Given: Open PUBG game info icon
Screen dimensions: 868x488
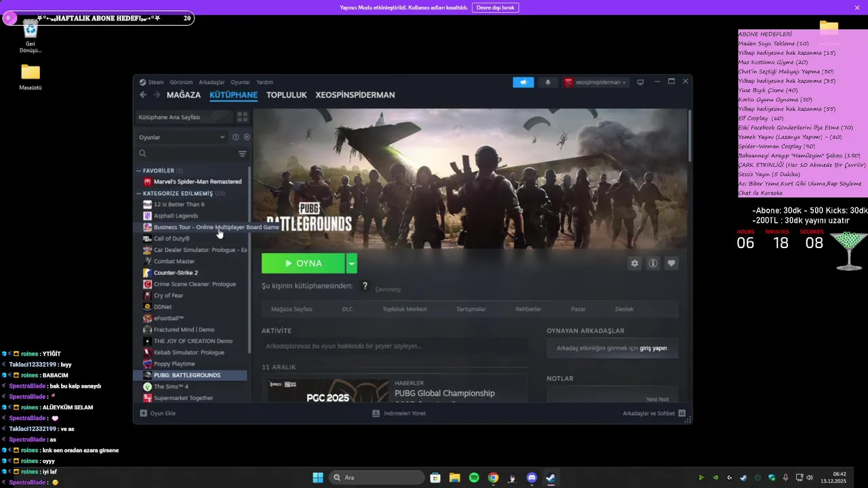Looking at the screenshot, I should click(653, 263).
